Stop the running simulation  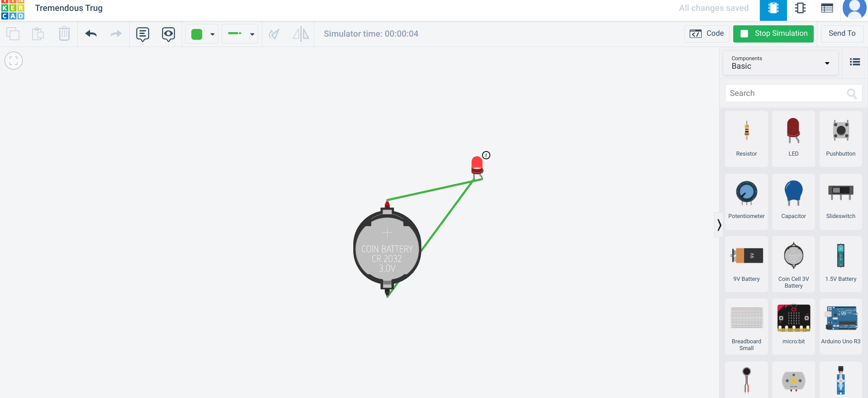[773, 33]
